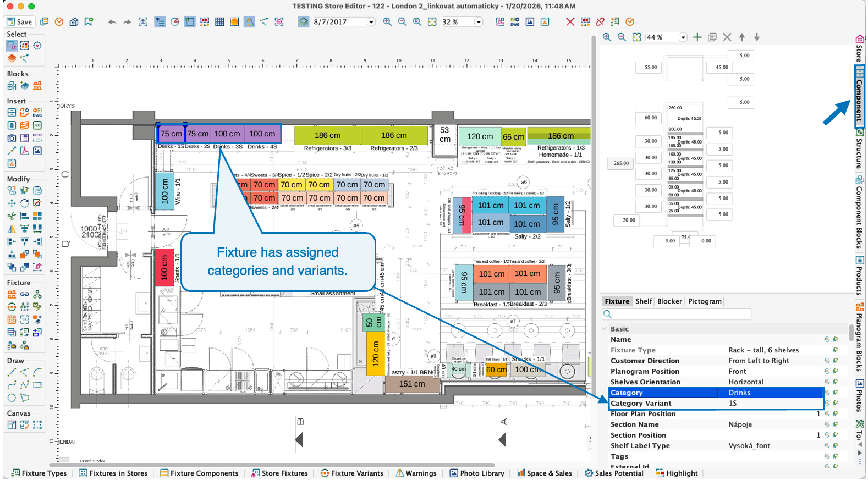
Task: Open the 32 % zoom level dropdown
Action: (479, 22)
